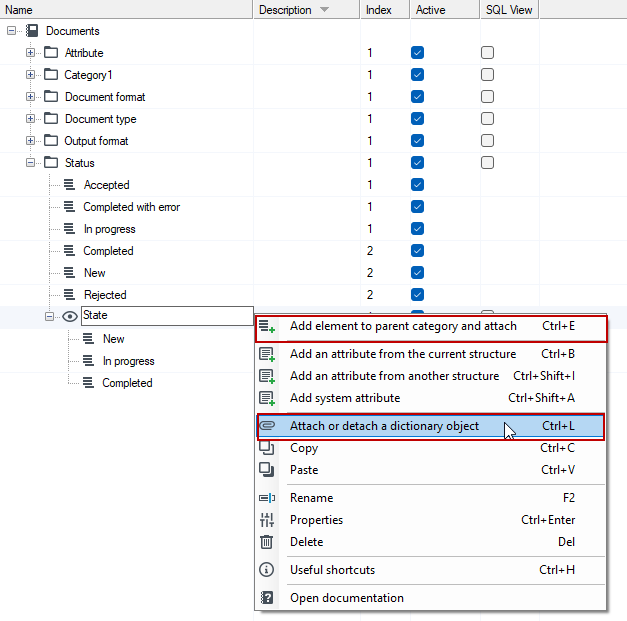627x621 pixels.
Task: Uncheck Active for Accepted element
Action: click(417, 184)
